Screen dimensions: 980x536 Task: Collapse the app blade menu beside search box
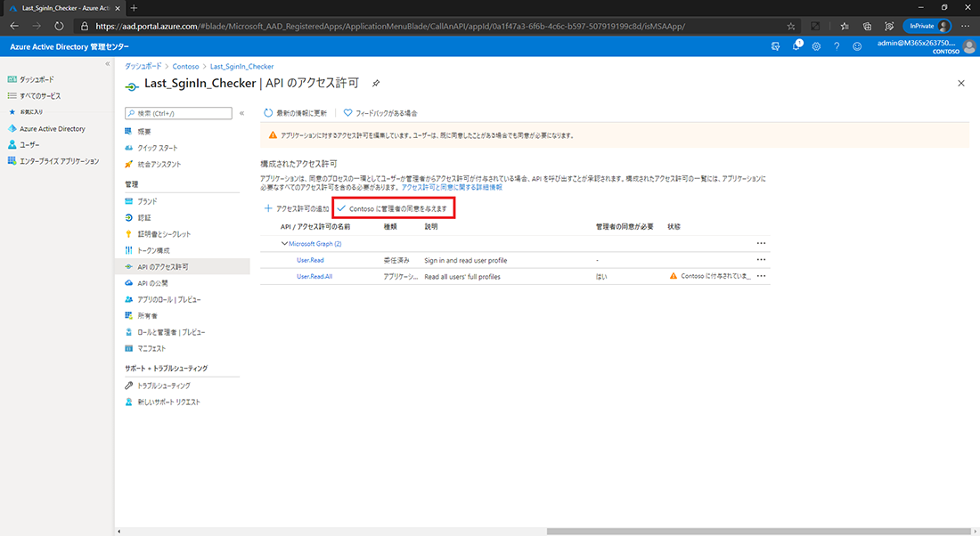pos(241,113)
